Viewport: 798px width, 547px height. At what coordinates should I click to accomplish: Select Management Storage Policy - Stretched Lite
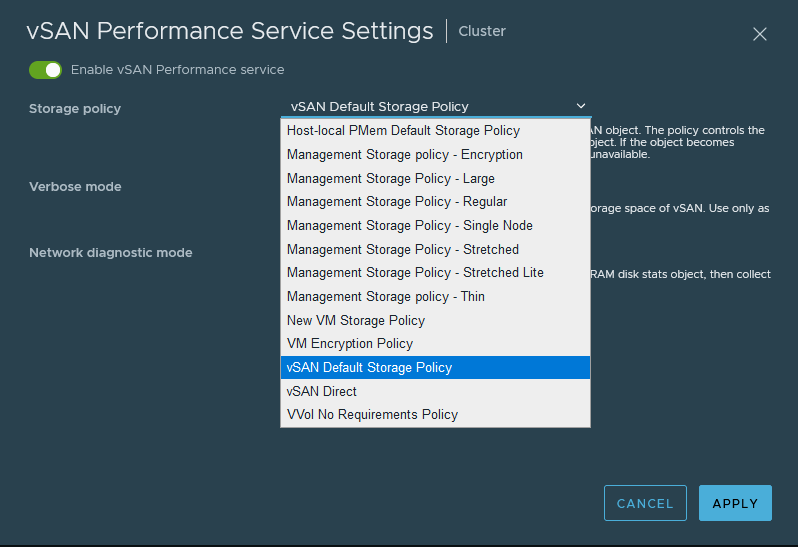435,273
